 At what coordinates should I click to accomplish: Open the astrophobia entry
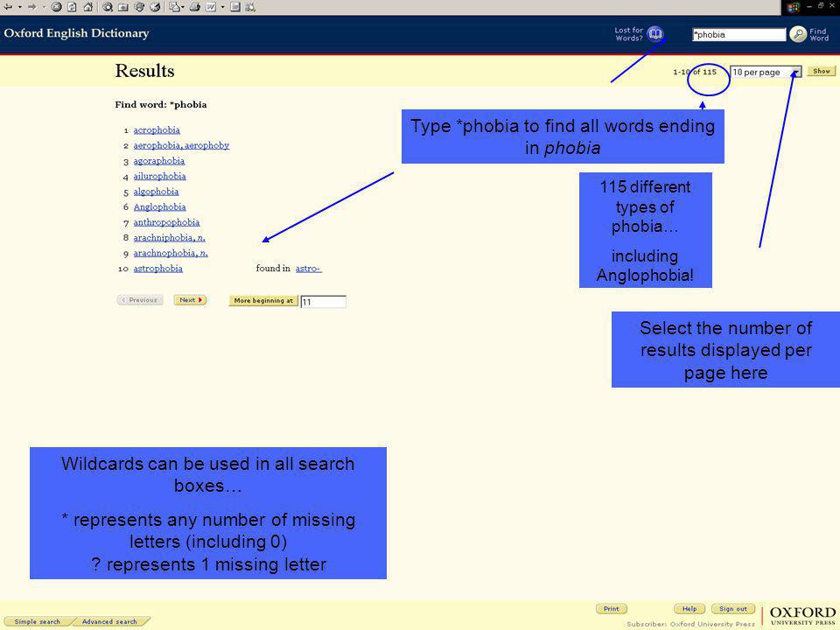158,269
